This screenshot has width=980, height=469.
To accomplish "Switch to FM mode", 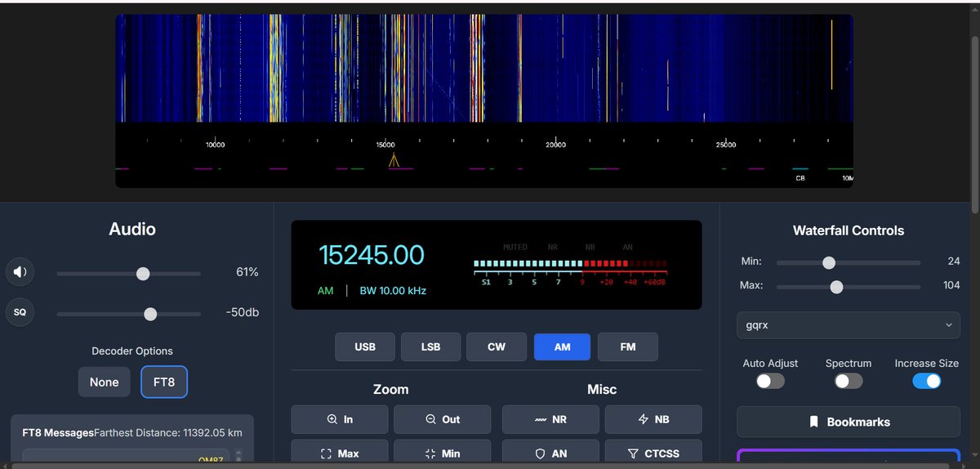I will click(x=627, y=346).
